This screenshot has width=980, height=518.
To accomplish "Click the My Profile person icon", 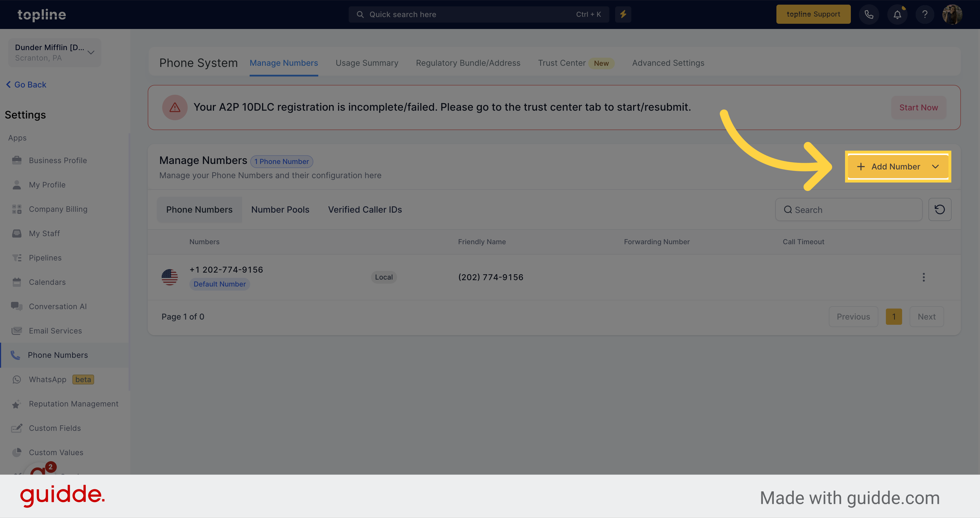I will (17, 185).
